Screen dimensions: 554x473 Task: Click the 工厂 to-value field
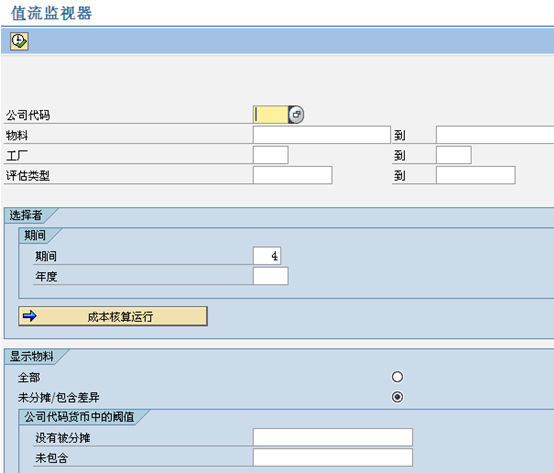tap(454, 155)
